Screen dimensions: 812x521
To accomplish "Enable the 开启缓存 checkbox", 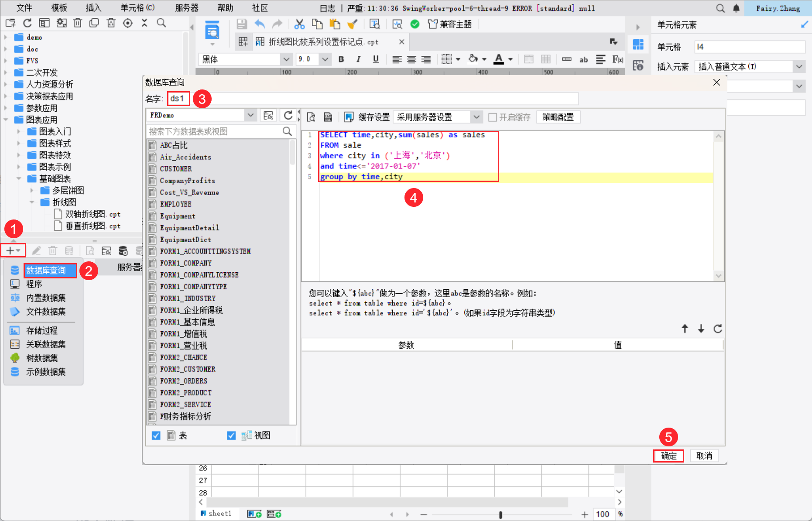I will point(493,117).
